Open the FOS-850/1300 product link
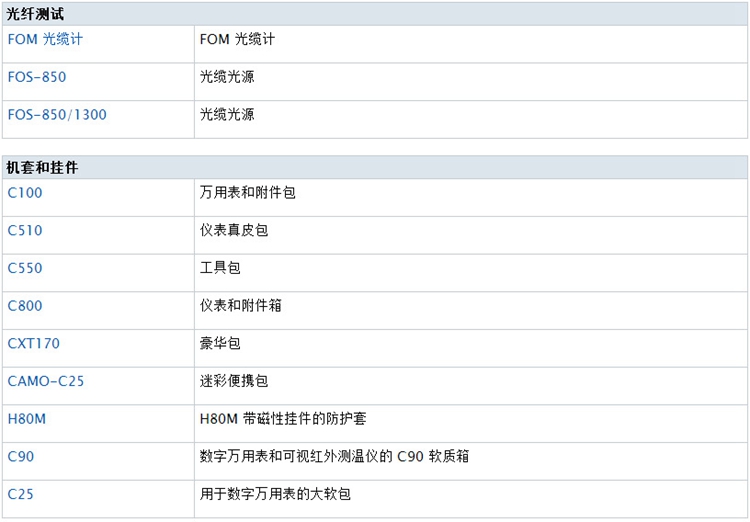The image size is (750, 522). point(57,115)
